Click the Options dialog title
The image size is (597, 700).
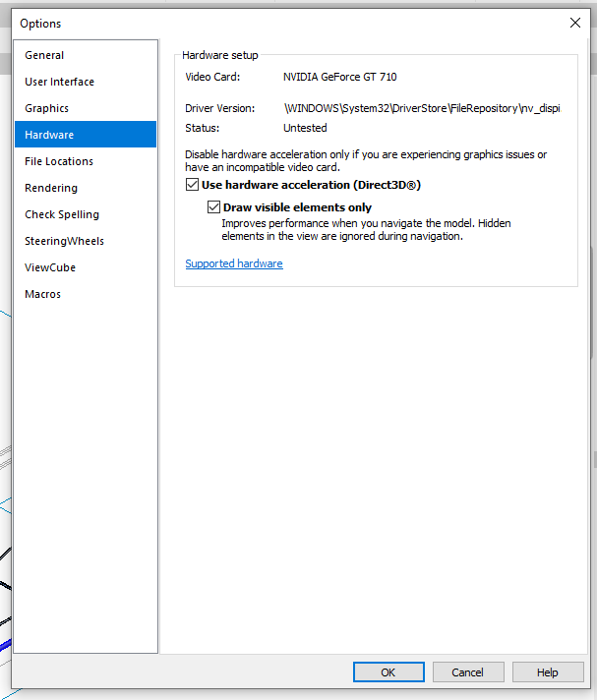click(40, 24)
